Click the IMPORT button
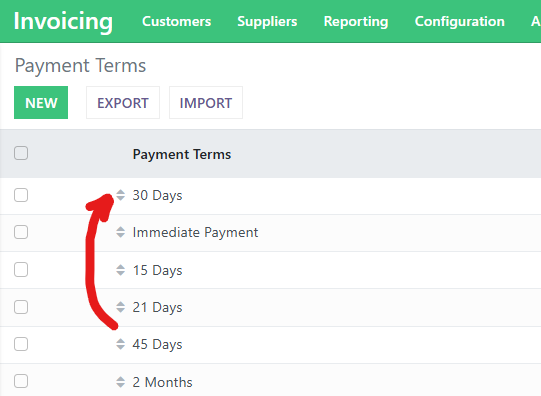This screenshot has width=541, height=396. [206, 102]
